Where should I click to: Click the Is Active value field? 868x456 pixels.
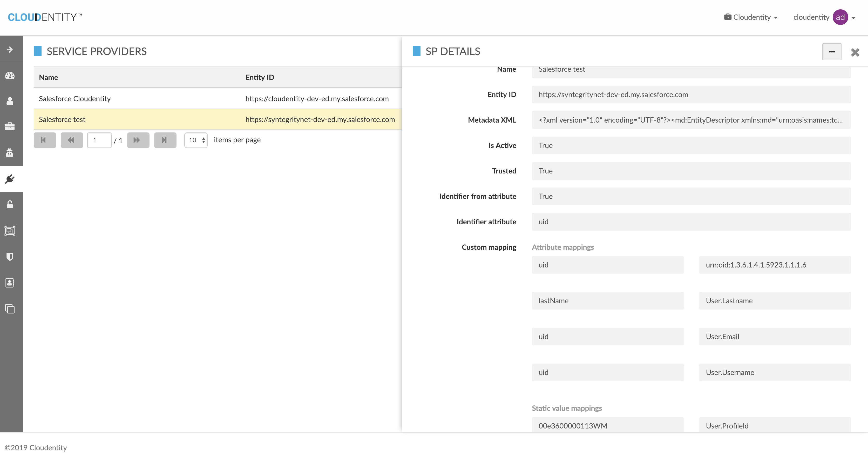[691, 145]
